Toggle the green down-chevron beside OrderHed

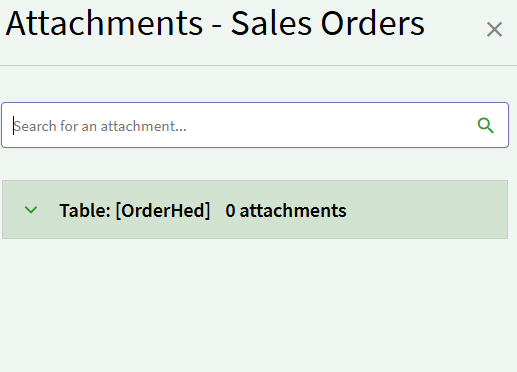pyautogui.click(x=31, y=210)
